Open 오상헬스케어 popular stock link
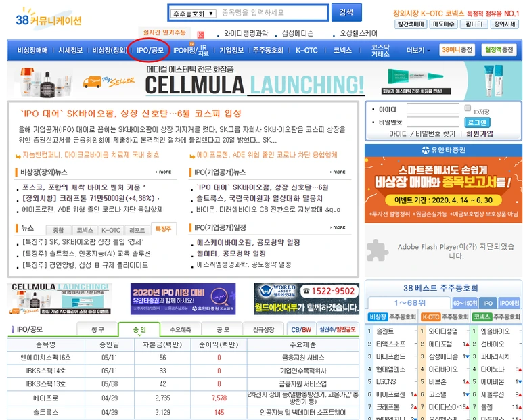Screen dimensions: 523x420 (359, 33)
